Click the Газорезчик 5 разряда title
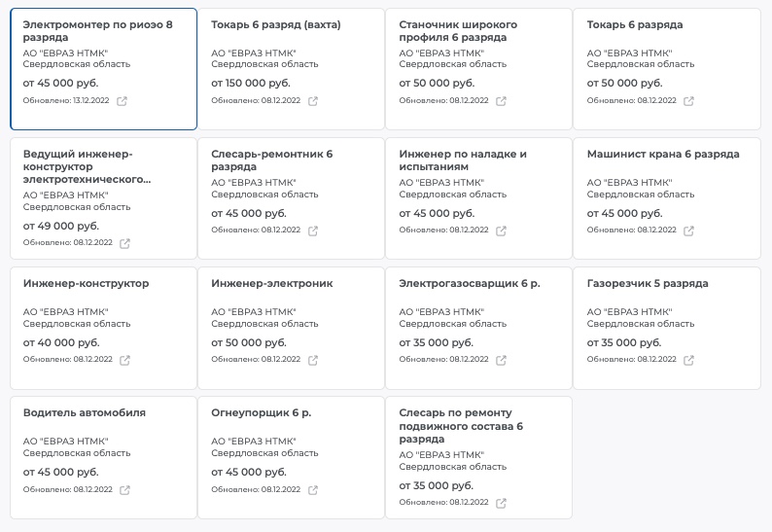 [648, 283]
